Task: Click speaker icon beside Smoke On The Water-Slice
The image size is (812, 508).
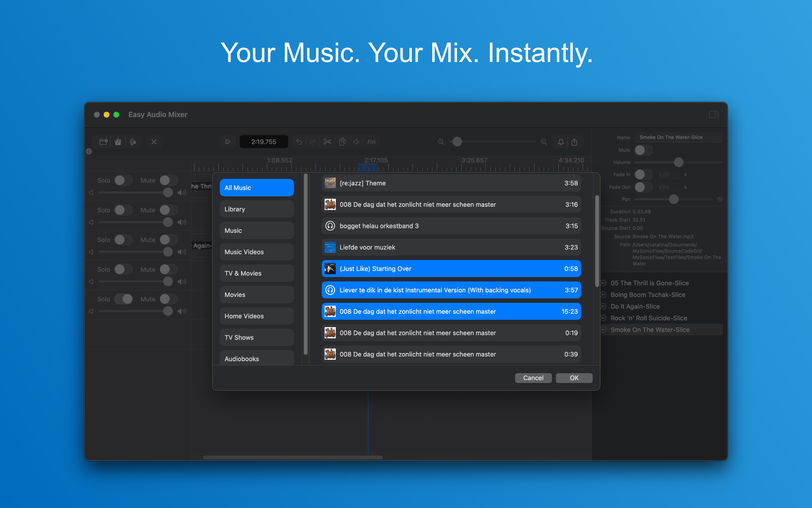Action: (x=604, y=330)
